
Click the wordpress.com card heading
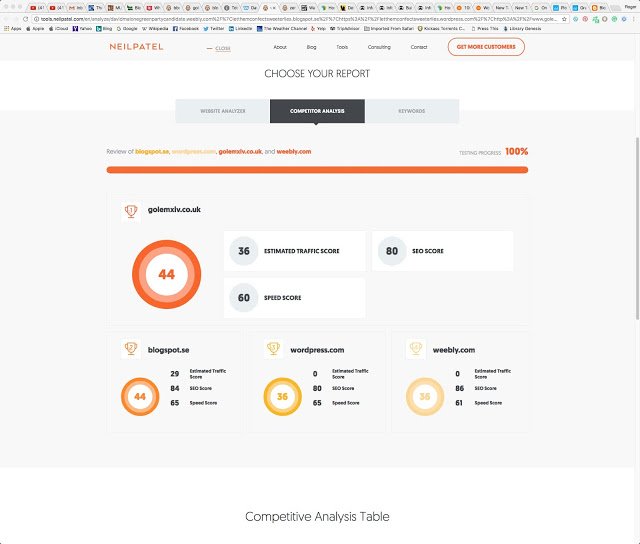[317, 350]
